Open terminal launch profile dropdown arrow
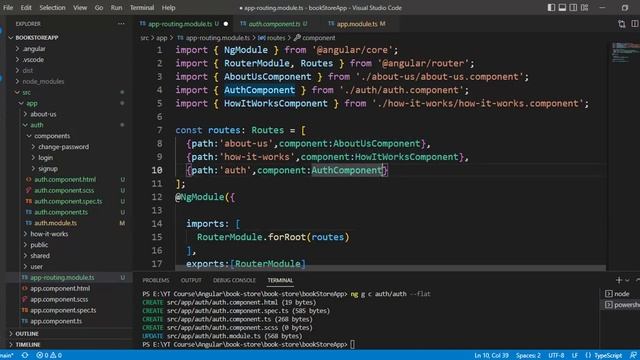640x360 pixels. [x=627, y=280]
